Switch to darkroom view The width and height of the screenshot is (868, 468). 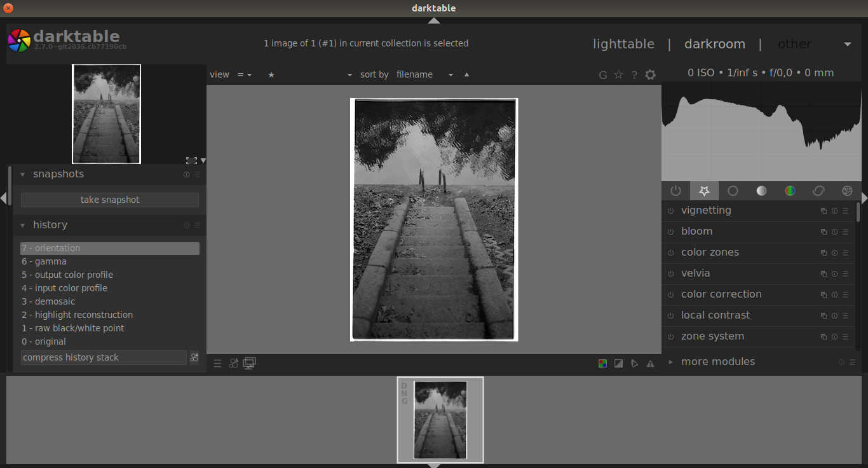coord(714,44)
